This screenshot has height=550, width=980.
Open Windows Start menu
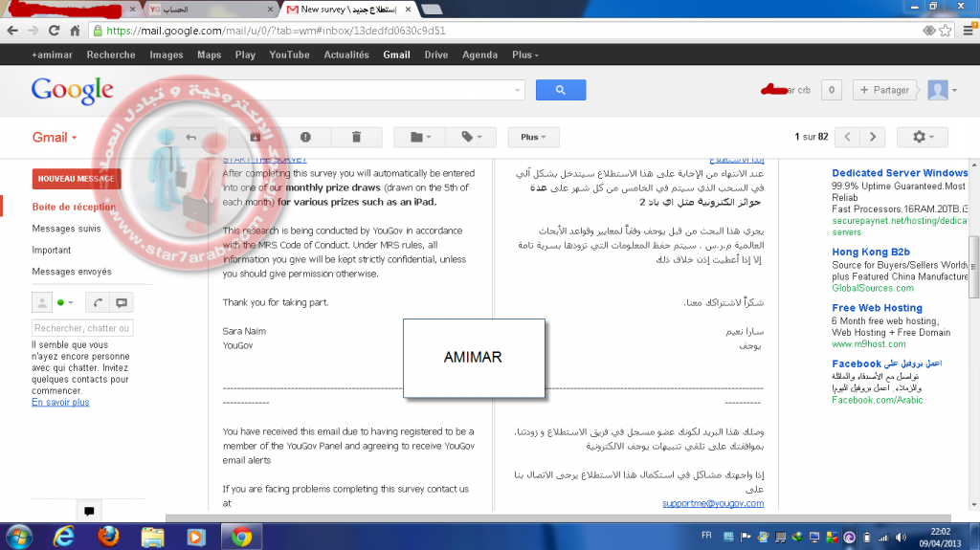coord(19,537)
